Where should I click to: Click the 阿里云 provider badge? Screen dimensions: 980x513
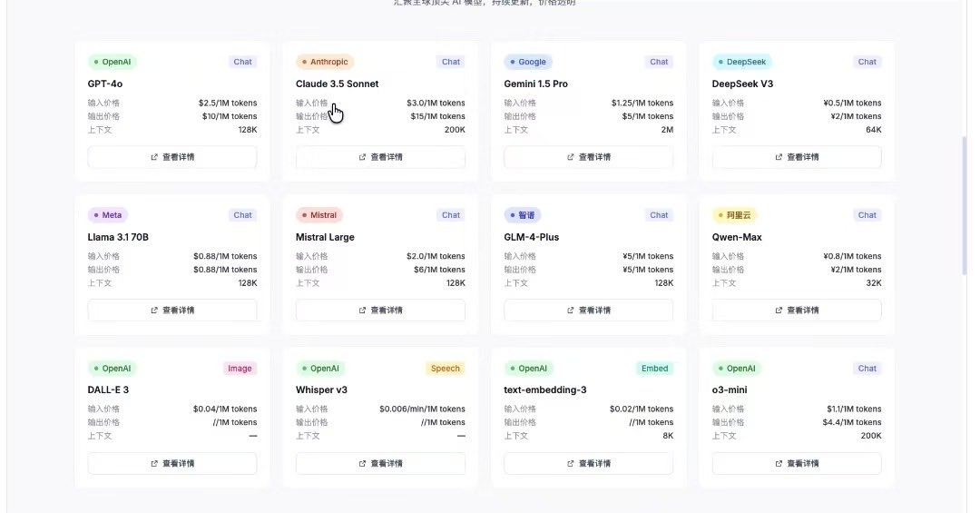[734, 215]
